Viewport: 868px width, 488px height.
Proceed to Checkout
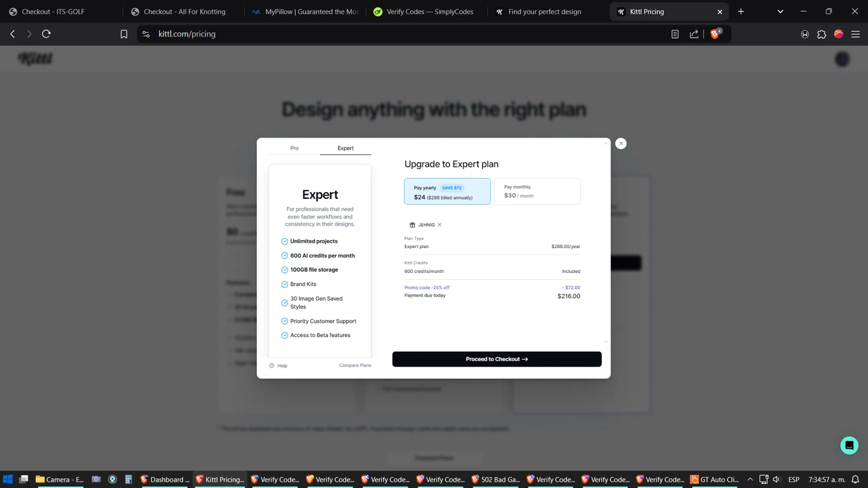(x=497, y=359)
